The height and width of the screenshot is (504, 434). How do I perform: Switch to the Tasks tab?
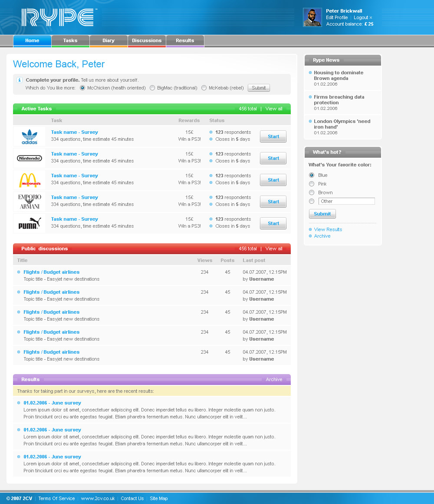tap(70, 41)
